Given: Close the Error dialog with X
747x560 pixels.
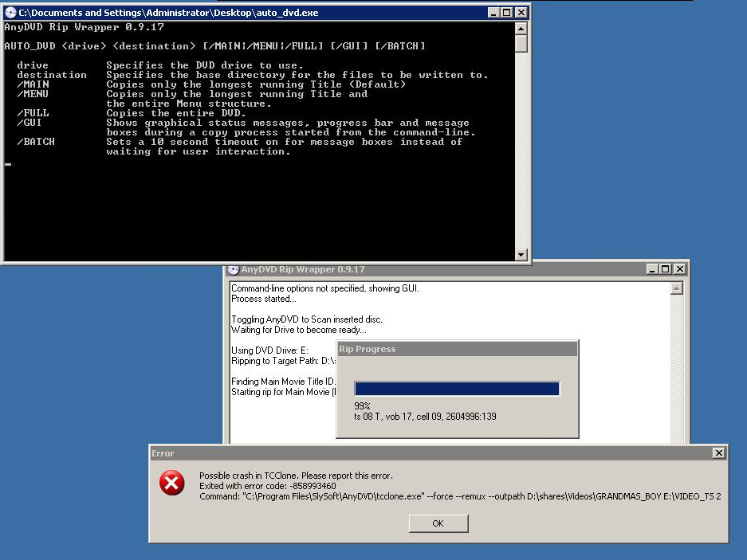Looking at the screenshot, I should 718,452.
